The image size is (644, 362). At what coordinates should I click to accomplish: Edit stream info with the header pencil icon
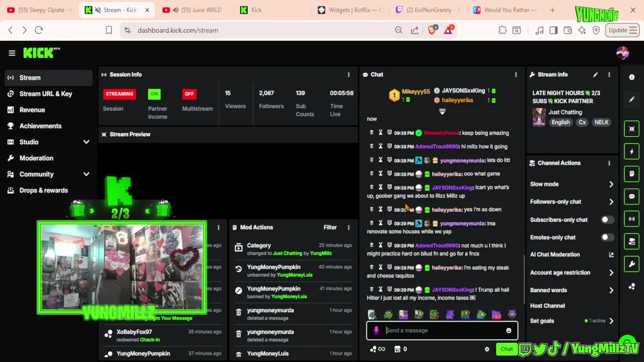click(x=596, y=74)
